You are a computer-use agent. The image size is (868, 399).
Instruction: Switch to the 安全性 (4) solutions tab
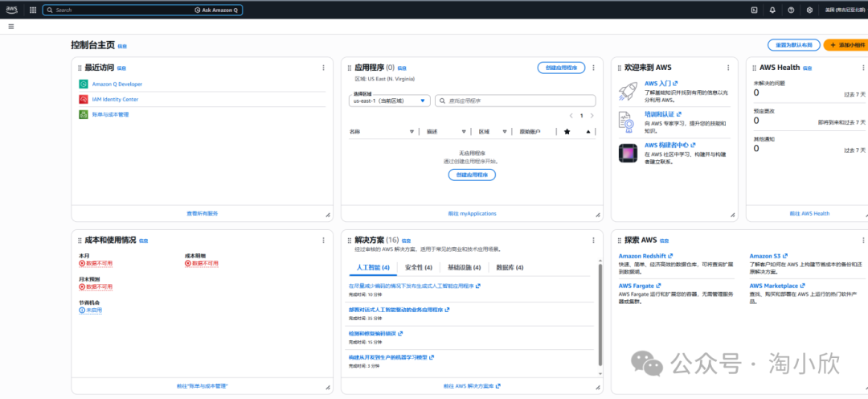[x=418, y=268]
